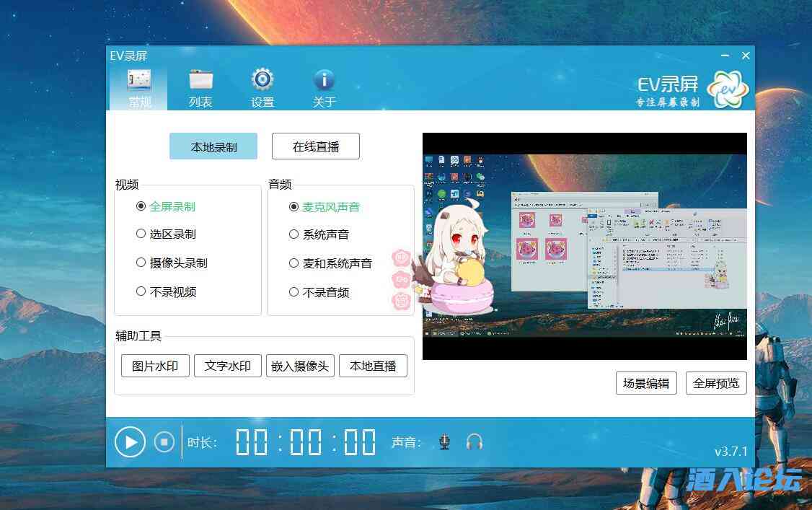Click the top pink mascot bubble
This screenshot has height=510, width=812.
click(402, 258)
